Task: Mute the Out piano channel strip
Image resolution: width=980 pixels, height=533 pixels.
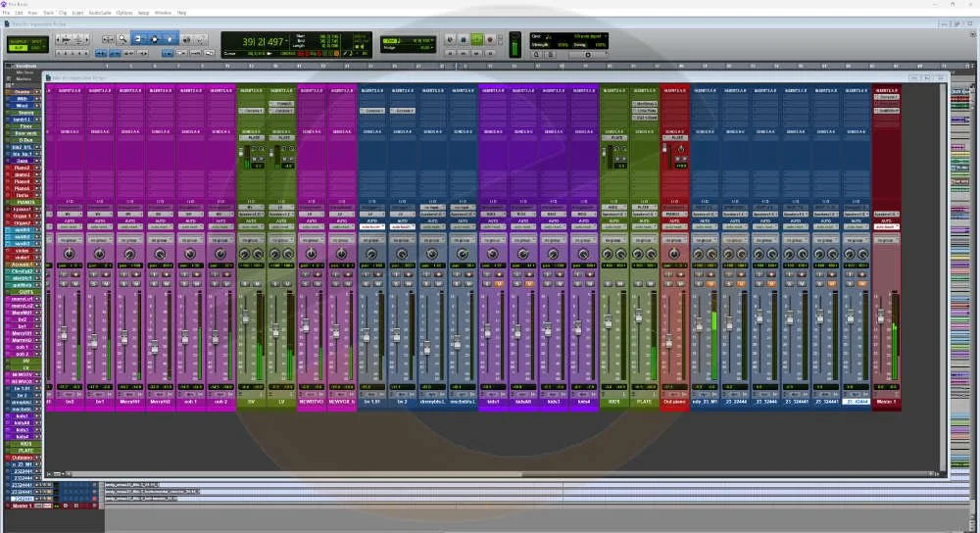Action: pos(680,283)
